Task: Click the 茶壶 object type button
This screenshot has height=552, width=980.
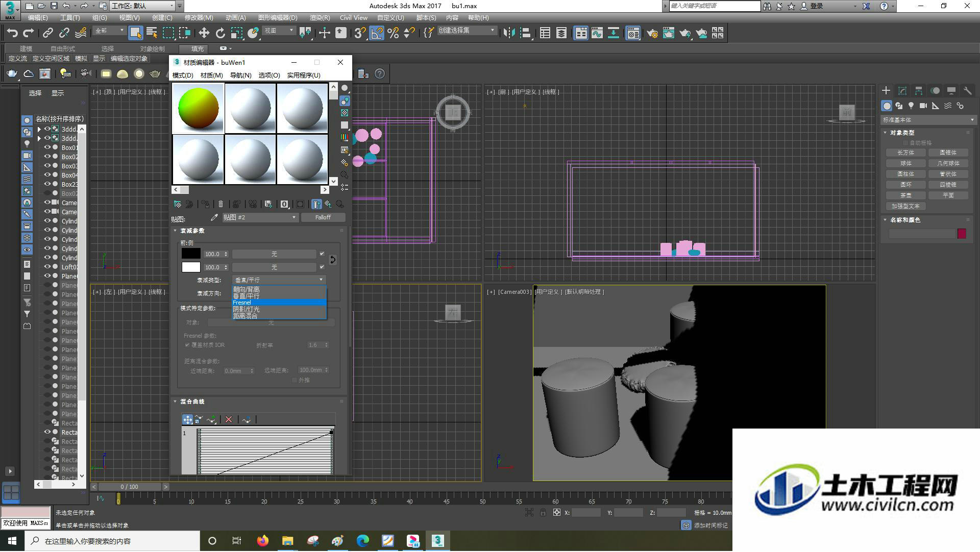Action: (x=906, y=195)
